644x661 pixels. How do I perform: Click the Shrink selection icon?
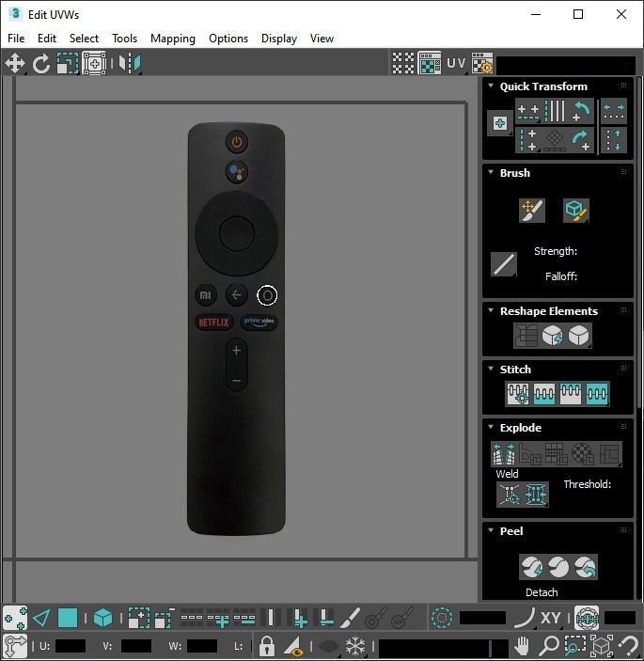click(x=164, y=618)
